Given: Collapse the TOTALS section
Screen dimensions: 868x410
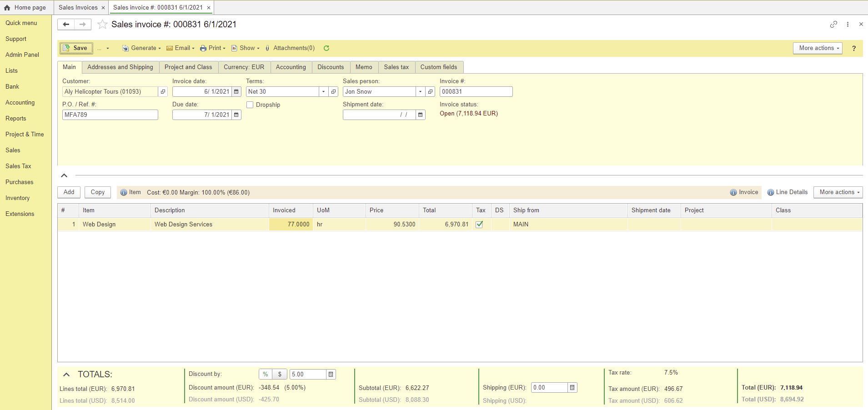Looking at the screenshot, I should tap(66, 375).
